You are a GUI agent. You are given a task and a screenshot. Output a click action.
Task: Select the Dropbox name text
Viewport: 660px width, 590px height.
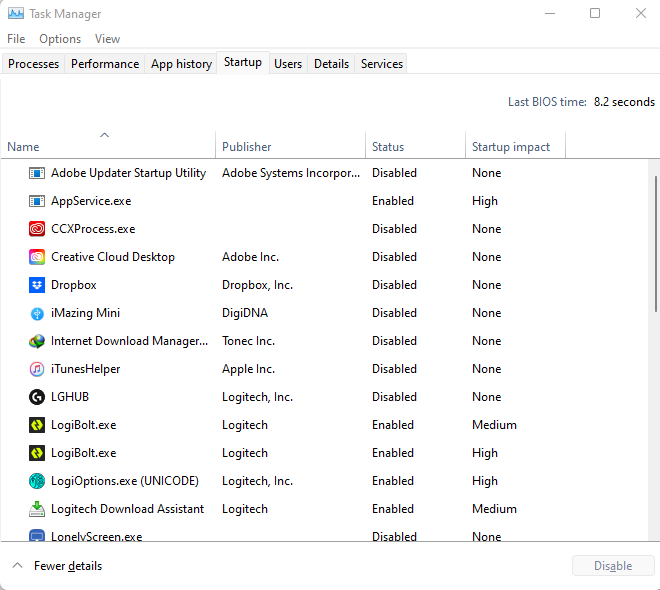74,285
